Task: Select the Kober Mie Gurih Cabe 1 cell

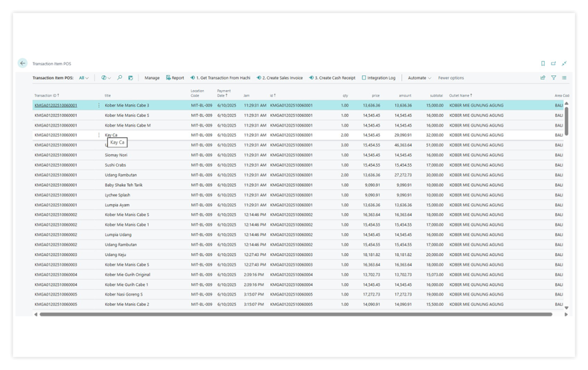Action: (x=126, y=284)
